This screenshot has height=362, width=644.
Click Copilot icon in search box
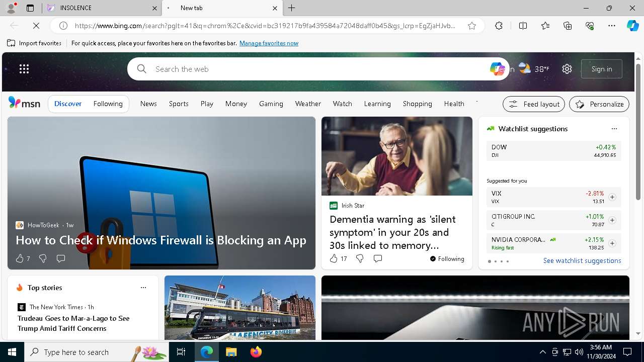pyautogui.click(x=497, y=69)
